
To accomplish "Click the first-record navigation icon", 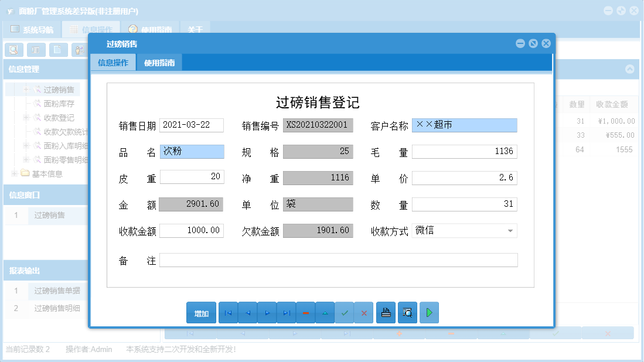I will click(228, 312).
